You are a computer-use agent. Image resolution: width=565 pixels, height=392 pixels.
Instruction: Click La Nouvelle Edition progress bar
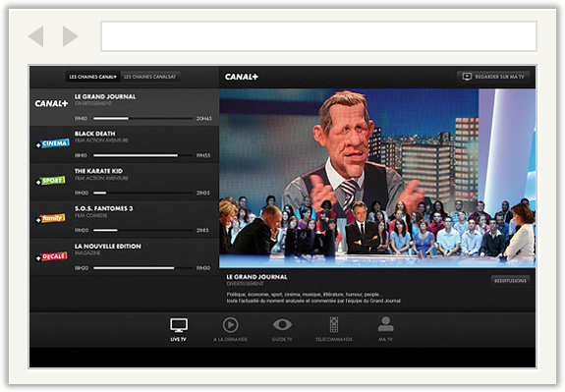pos(143,268)
